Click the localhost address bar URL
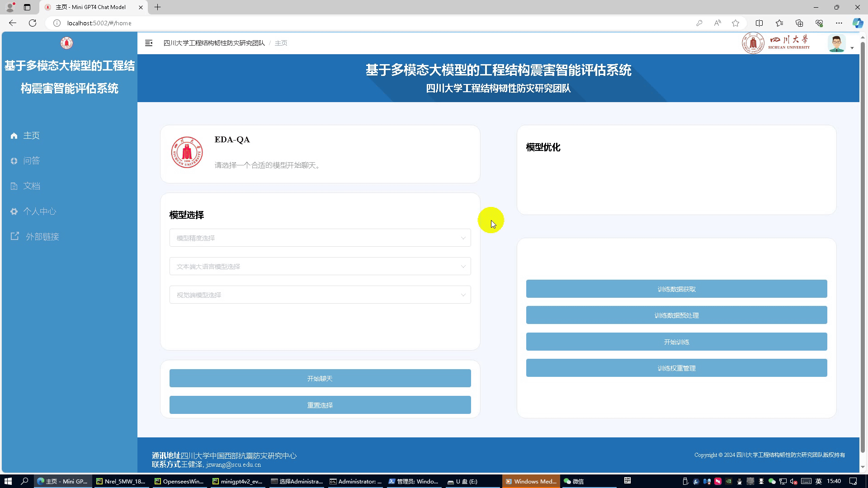The height and width of the screenshot is (488, 868). [x=99, y=23]
